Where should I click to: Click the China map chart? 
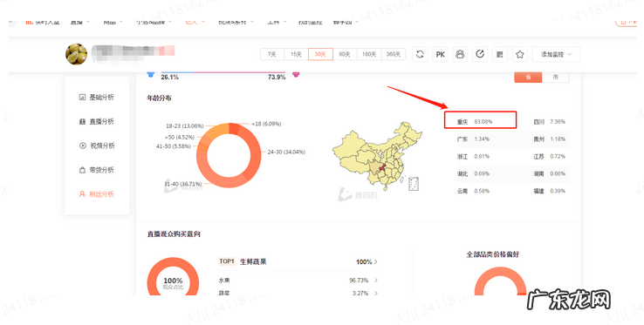[x=377, y=156]
